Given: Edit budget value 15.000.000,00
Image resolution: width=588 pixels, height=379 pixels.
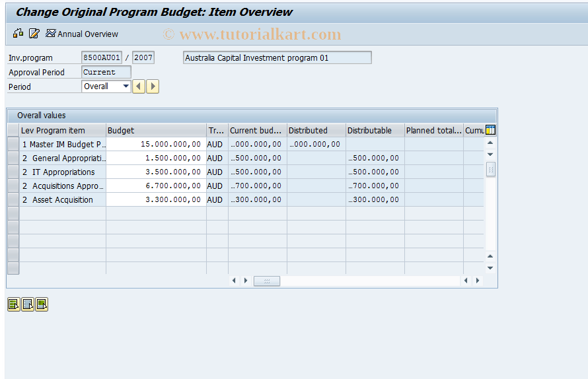Looking at the screenshot, I should point(156,145).
